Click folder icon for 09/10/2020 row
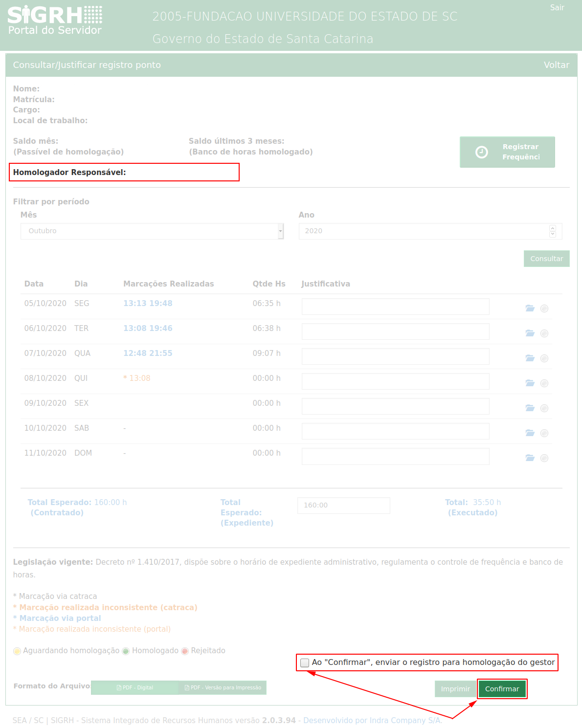 tap(530, 408)
